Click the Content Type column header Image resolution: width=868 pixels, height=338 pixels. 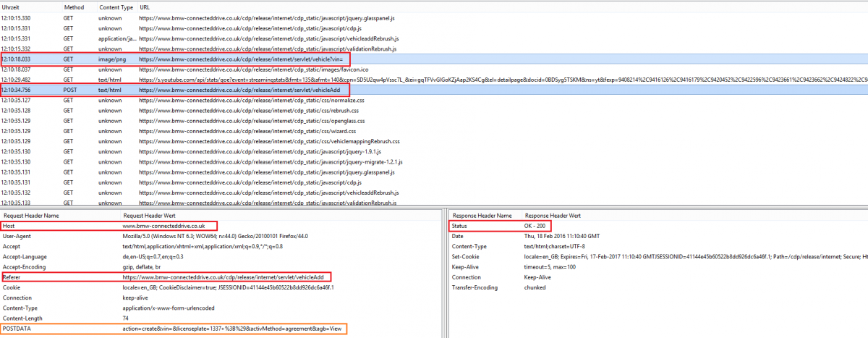coord(116,7)
